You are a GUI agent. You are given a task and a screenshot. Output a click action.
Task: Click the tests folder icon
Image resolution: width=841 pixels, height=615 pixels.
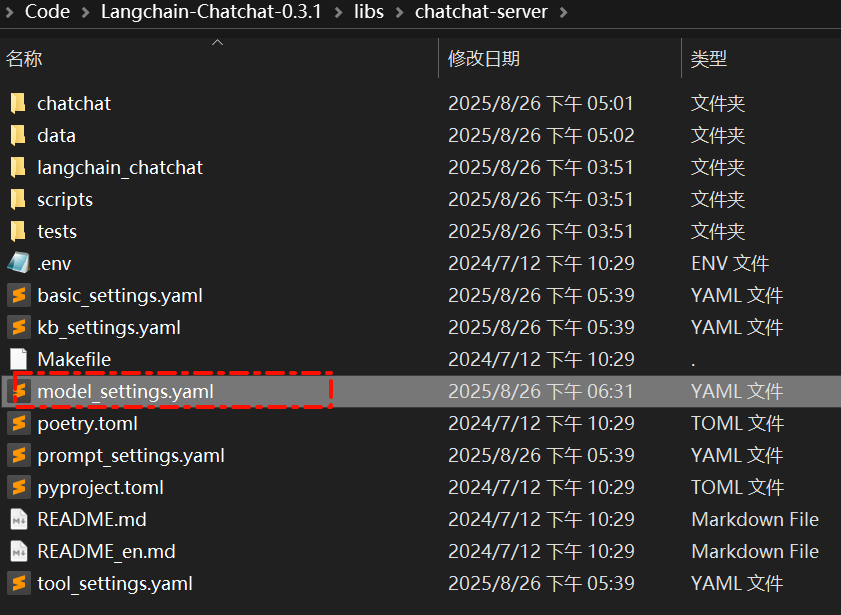pyautogui.click(x=18, y=231)
